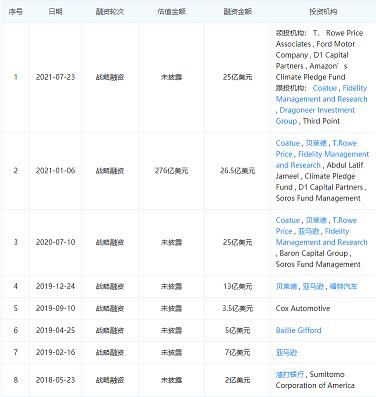Viewport: 376px width, 397px height.
Task: Click the 日期 column header
Action: (x=55, y=12)
